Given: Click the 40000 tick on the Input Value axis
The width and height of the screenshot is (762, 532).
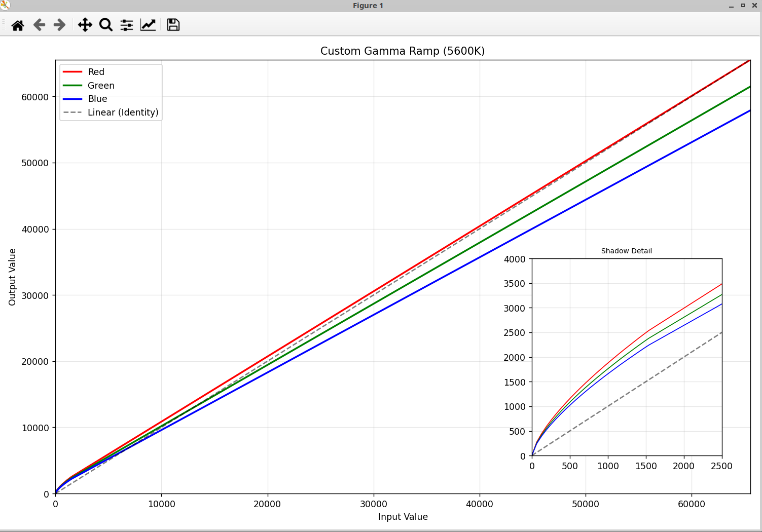Looking at the screenshot, I should (480, 504).
